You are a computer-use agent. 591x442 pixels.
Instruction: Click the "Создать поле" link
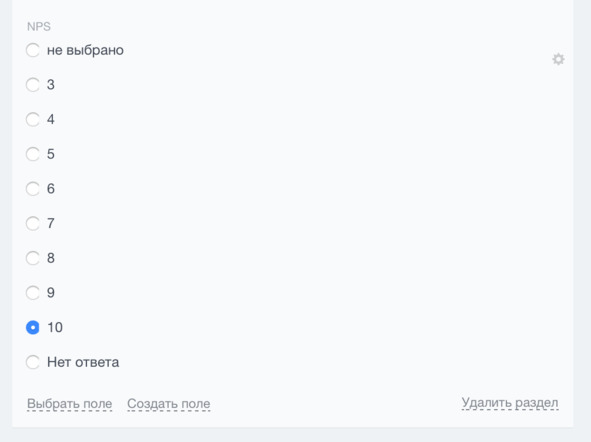click(x=168, y=404)
